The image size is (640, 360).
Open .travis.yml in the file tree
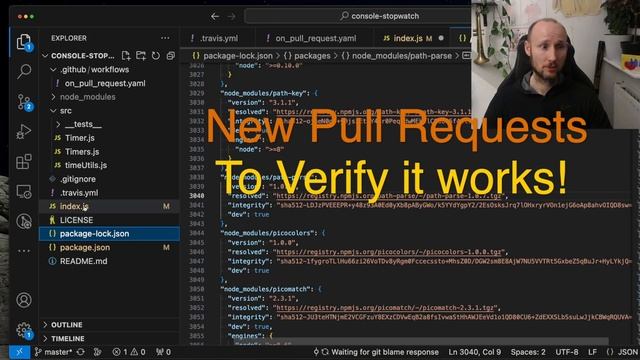79,193
